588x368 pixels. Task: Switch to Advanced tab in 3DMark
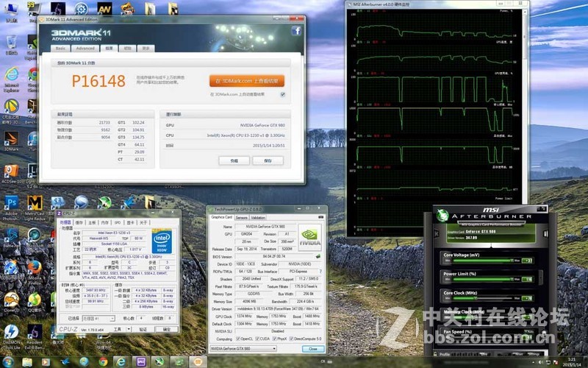(85, 49)
